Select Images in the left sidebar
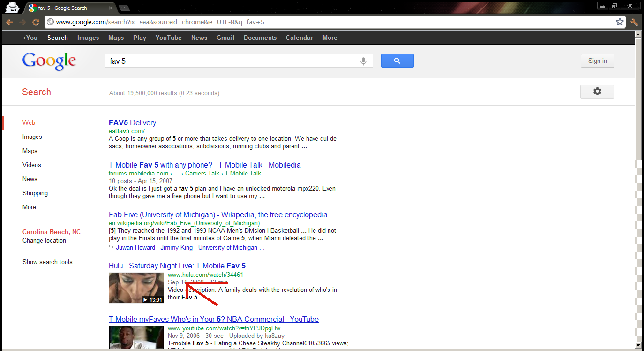Image resolution: width=644 pixels, height=351 pixels. point(32,137)
